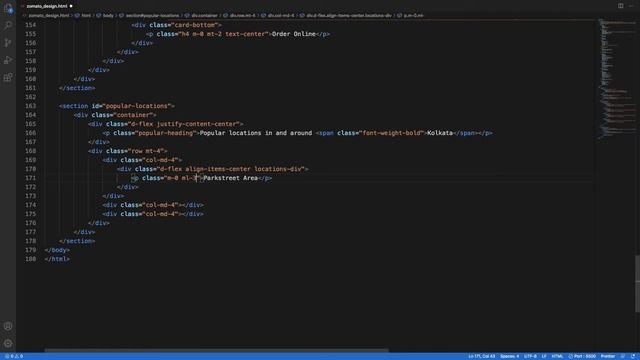Click line number 171

tap(30, 178)
